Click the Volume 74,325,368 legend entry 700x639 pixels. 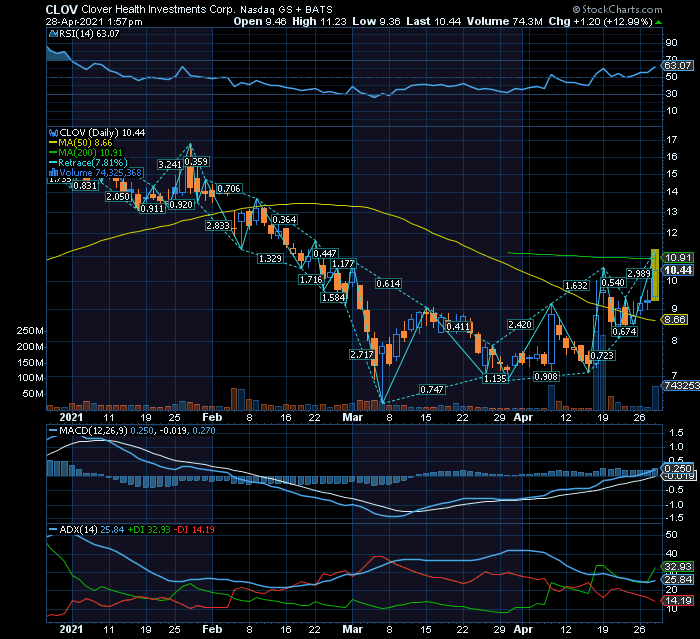(100, 173)
